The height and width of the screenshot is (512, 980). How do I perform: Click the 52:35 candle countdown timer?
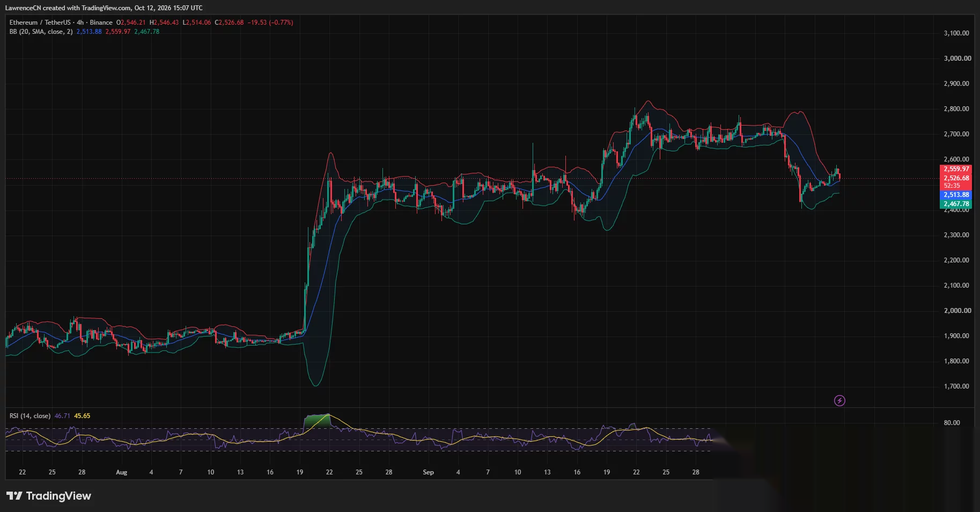[952, 186]
